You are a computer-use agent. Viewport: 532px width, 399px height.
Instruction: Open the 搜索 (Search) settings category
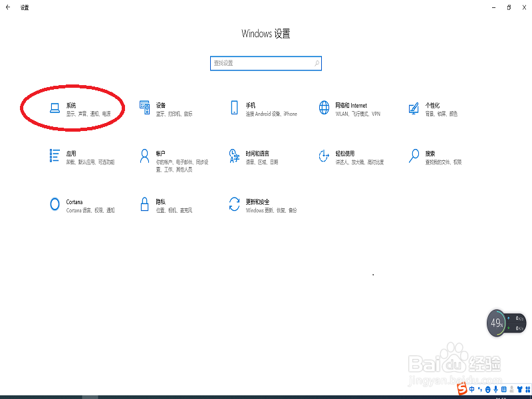tap(435, 157)
